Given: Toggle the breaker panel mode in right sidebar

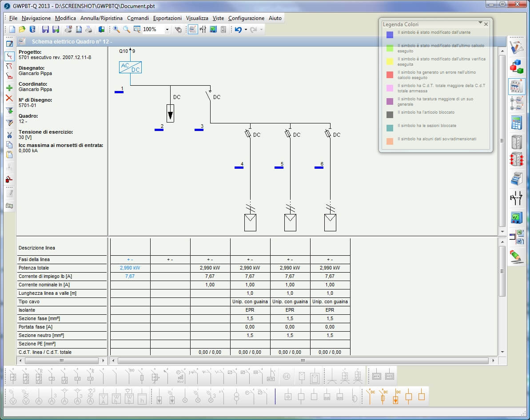Looking at the screenshot, I should click(517, 87).
